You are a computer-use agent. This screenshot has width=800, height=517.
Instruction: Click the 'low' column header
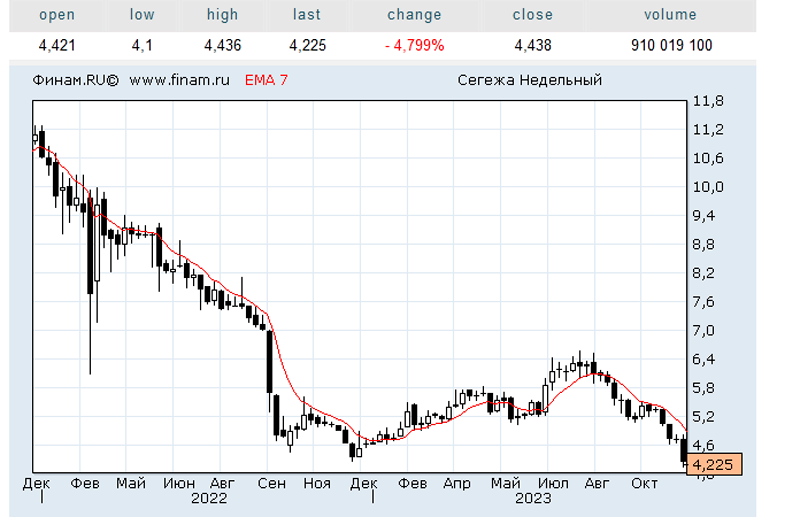point(142,15)
